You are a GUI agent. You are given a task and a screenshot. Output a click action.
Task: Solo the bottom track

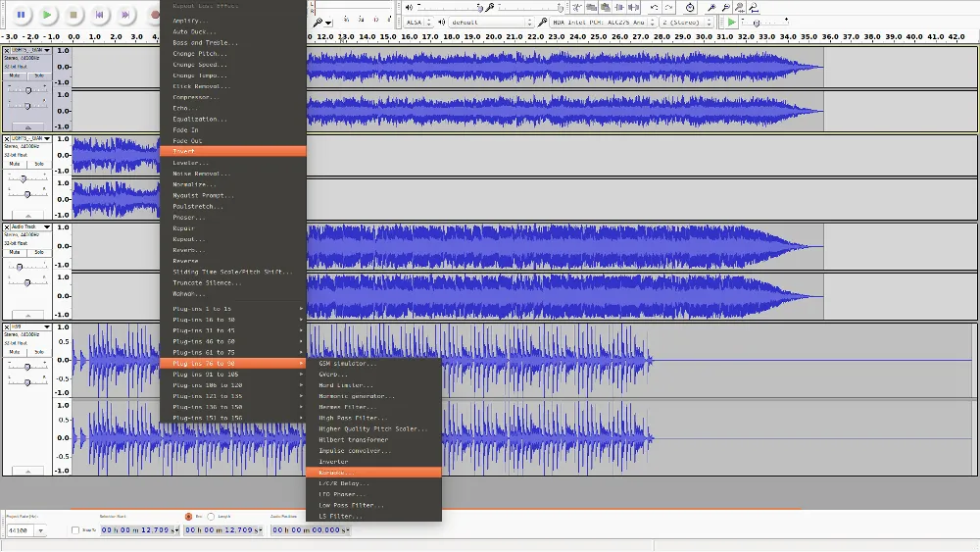click(39, 352)
